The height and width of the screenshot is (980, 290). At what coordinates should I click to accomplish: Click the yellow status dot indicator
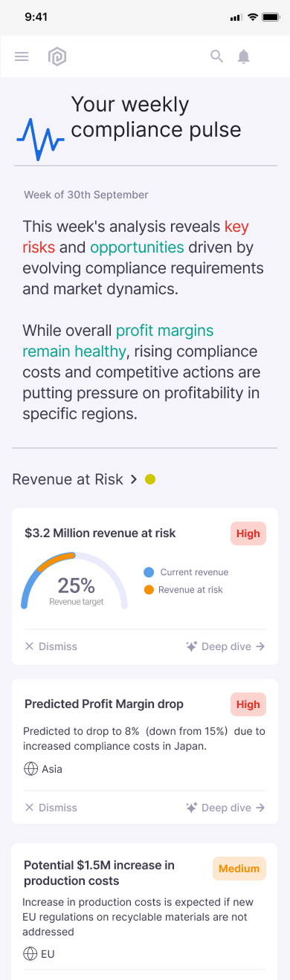pyautogui.click(x=150, y=479)
